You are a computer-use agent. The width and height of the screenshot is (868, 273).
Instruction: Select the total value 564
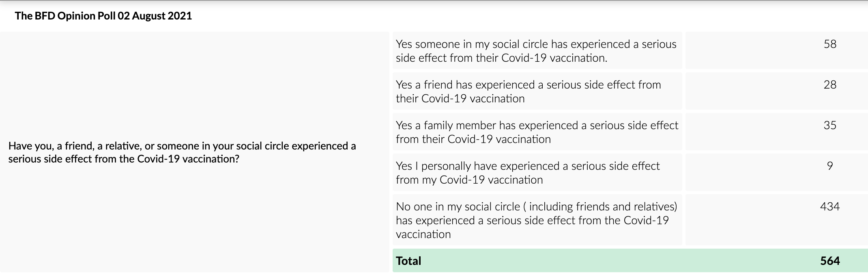coord(830,261)
